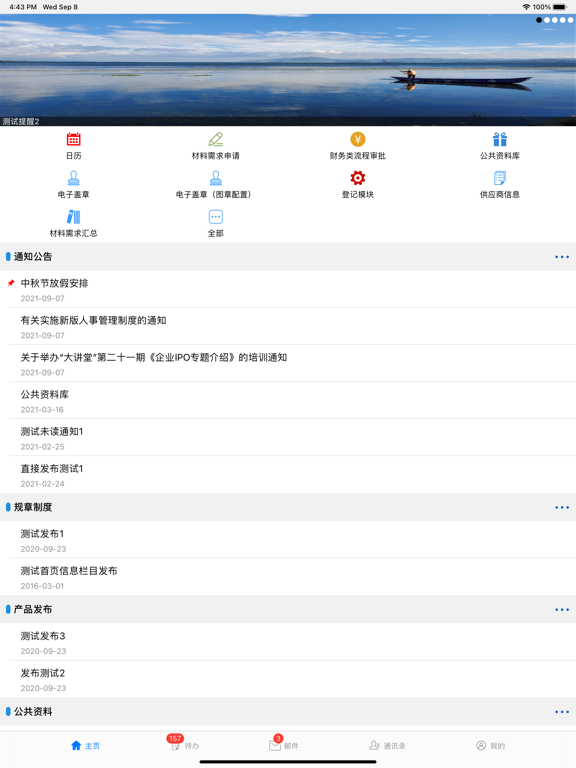This screenshot has height=768, width=576.
Task: Expand more options for 规章制度 section
Action: coord(562,507)
